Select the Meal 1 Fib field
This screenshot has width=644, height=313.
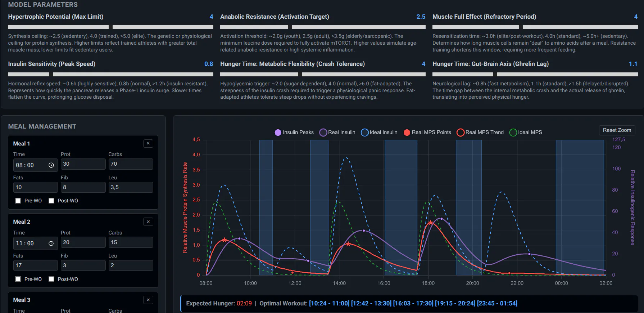[83, 187]
